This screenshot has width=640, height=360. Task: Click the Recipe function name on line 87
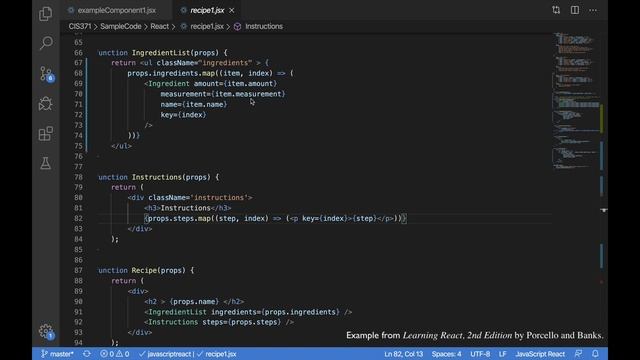pos(144,270)
